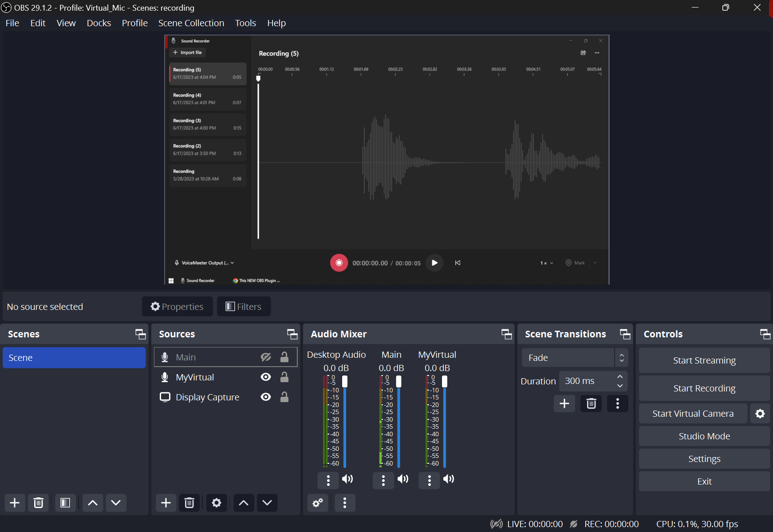Open the Scene Collection menu
The height and width of the screenshot is (532, 773).
coord(191,23)
